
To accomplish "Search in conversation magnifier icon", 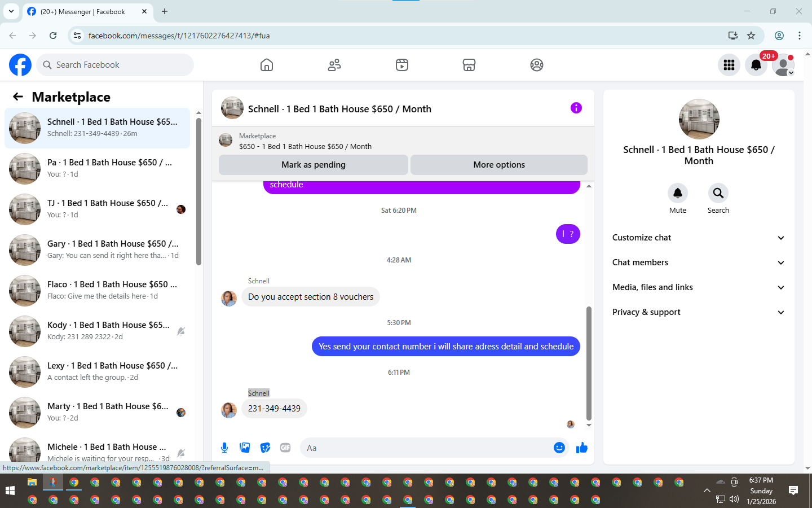I will click(x=718, y=193).
